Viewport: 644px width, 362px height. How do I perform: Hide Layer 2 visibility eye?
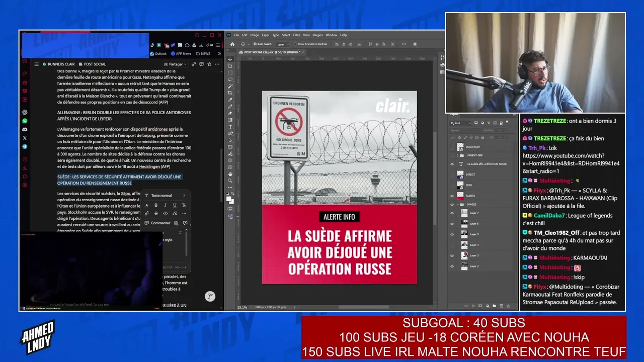click(452, 266)
